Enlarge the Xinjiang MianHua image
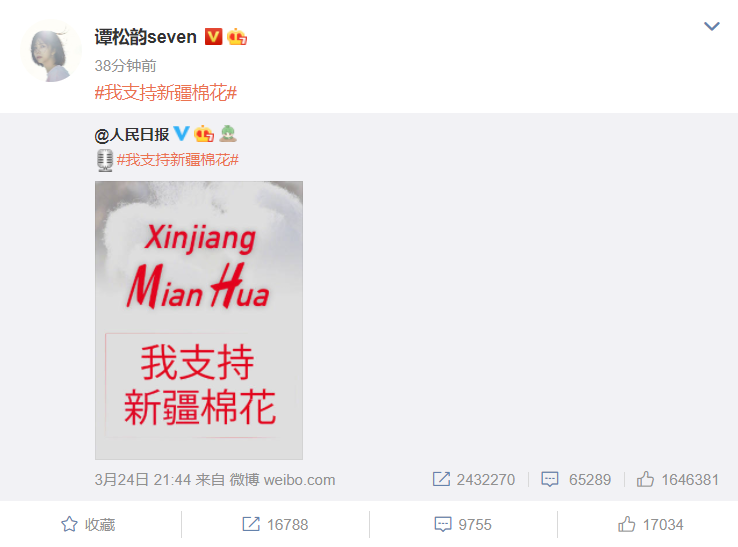Viewport: 738px width, 547px height. pyautogui.click(x=199, y=320)
